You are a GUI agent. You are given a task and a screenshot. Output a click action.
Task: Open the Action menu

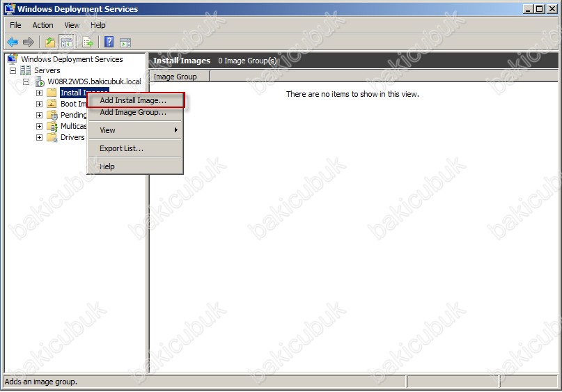(x=42, y=25)
